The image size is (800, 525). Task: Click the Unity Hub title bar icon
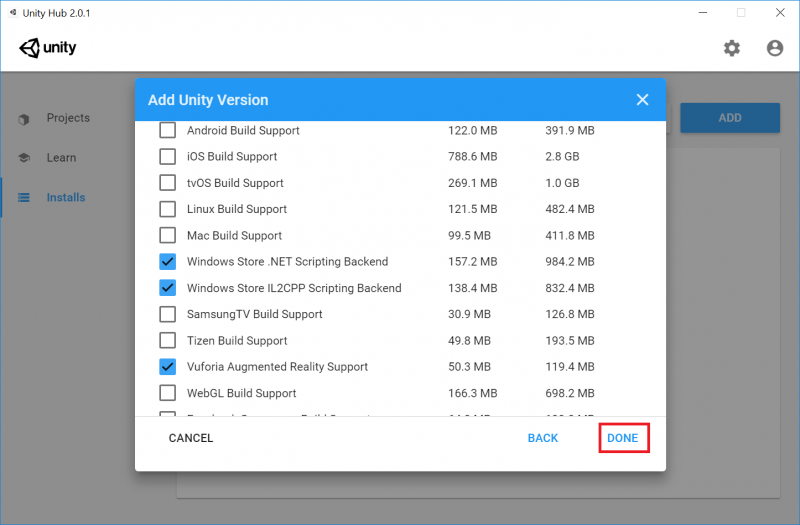pos(13,12)
